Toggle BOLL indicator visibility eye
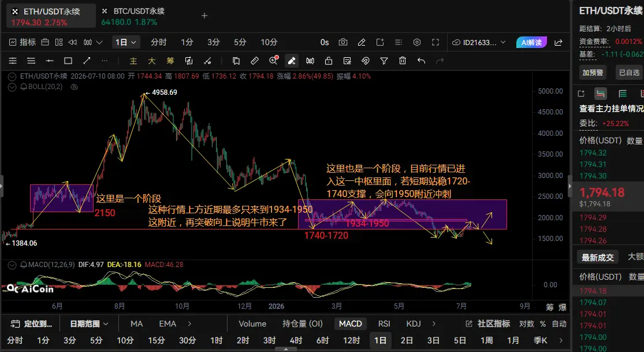 (x=75, y=87)
